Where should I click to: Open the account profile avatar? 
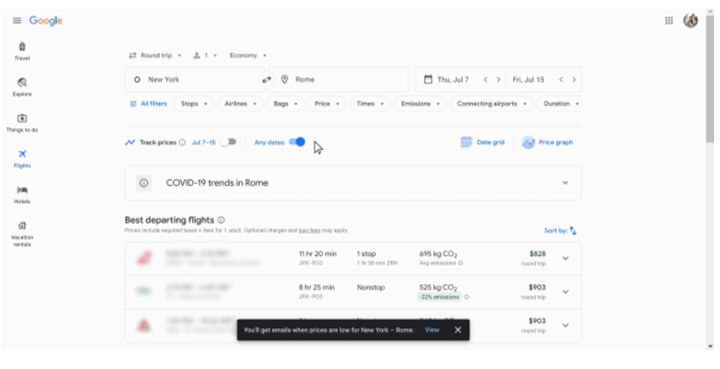(x=691, y=21)
